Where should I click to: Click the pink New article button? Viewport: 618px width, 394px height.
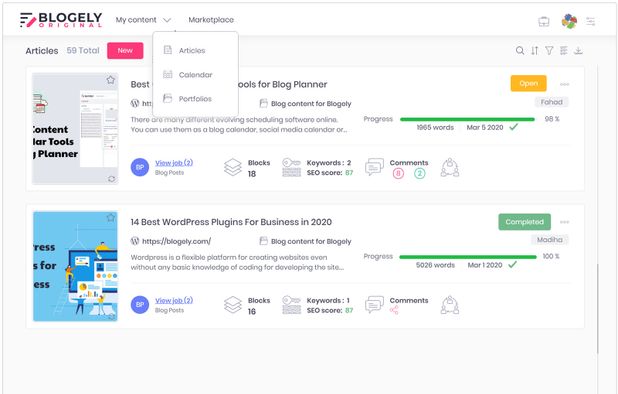pyautogui.click(x=125, y=50)
